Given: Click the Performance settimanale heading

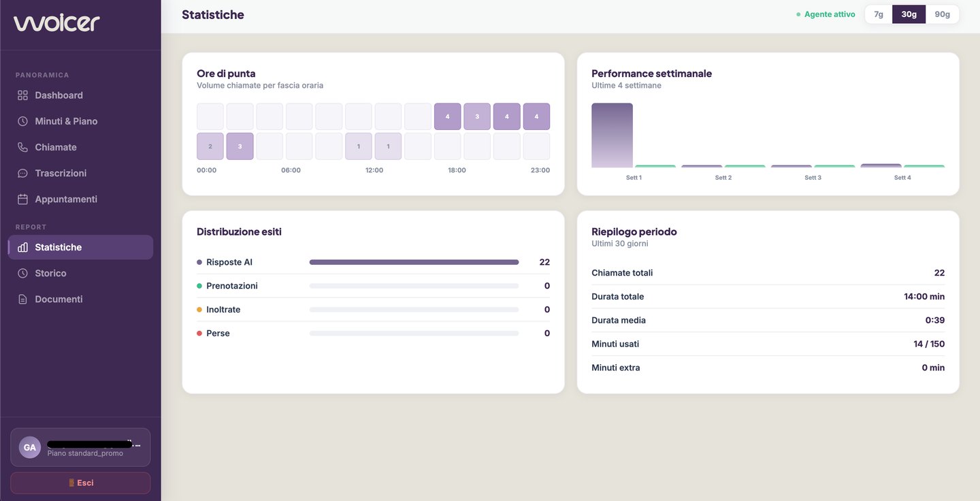Looking at the screenshot, I should click(x=651, y=74).
